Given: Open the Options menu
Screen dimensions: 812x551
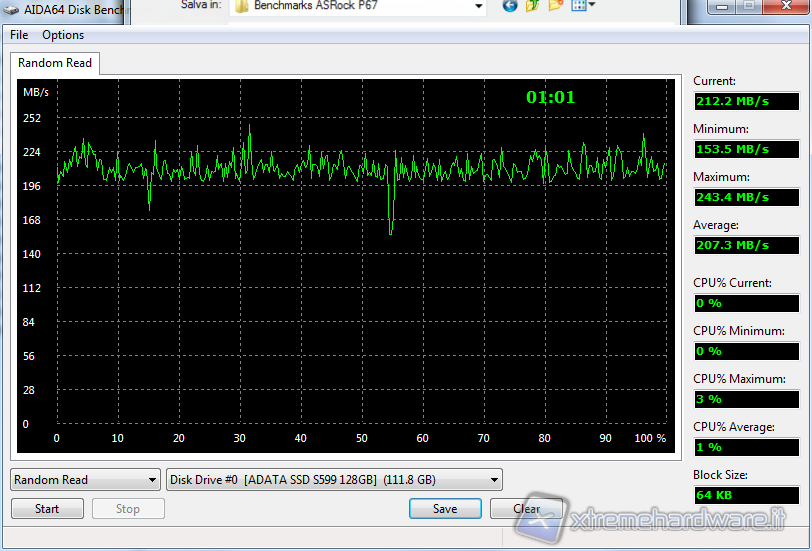Looking at the screenshot, I should 63,35.
